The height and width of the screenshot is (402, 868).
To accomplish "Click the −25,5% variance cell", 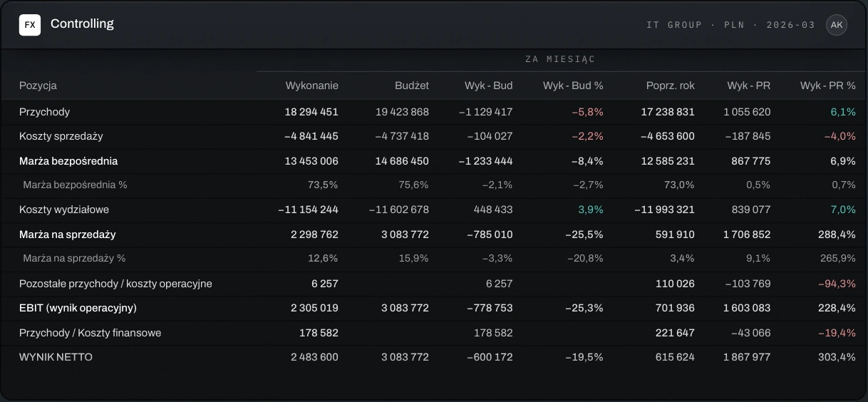I will tap(584, 234).
